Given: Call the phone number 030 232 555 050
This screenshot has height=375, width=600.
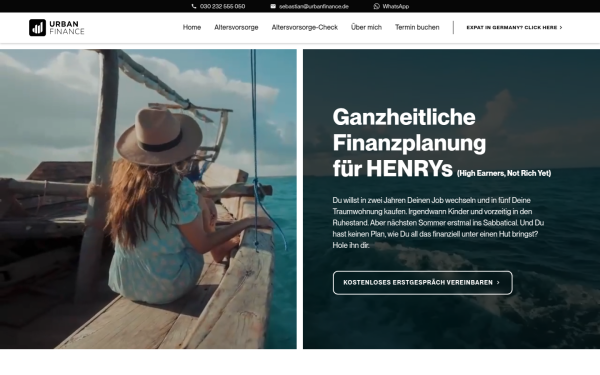Looking at the screenshot, I should point(222,7).
